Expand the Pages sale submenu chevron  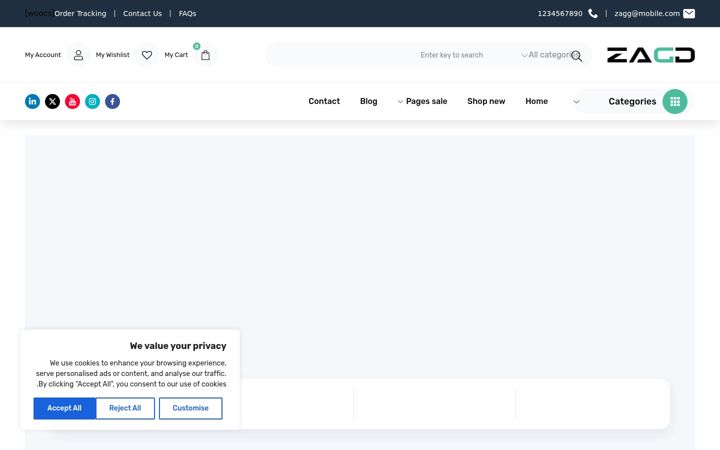click(x=400, y=101)
